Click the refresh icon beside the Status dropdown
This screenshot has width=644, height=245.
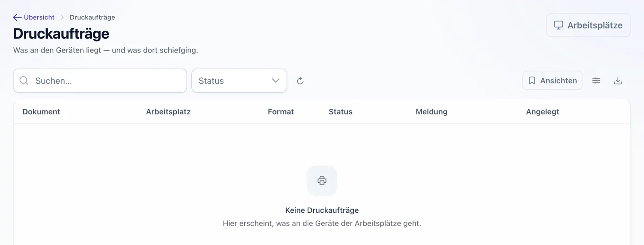tap(300, 81)
